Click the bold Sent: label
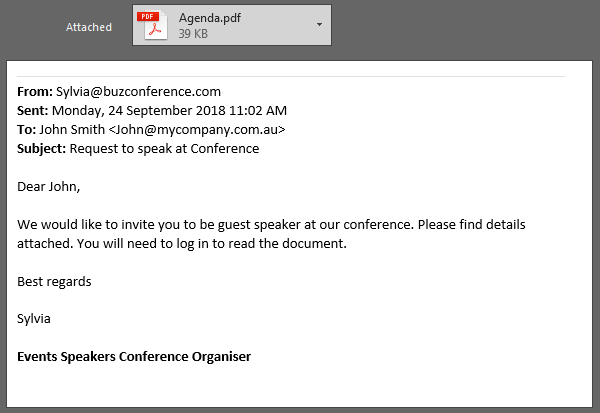This screenshot has height=413, width=600. [x=33, y=110]
